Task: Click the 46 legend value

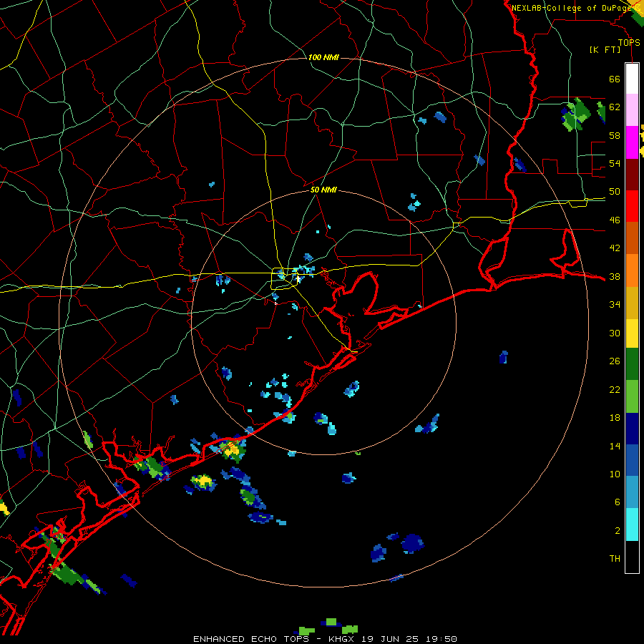Action: tap(615, 220)
